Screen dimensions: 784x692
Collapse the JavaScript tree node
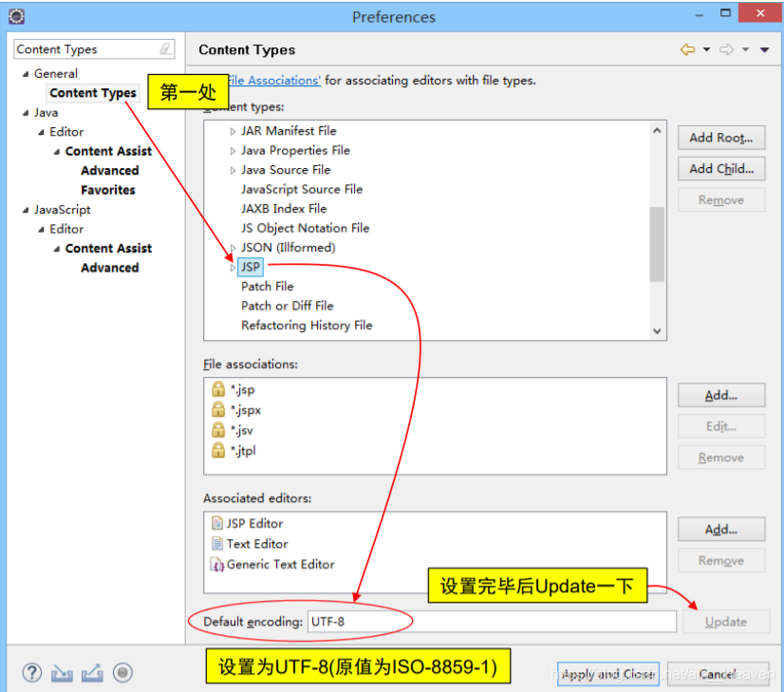26,210
